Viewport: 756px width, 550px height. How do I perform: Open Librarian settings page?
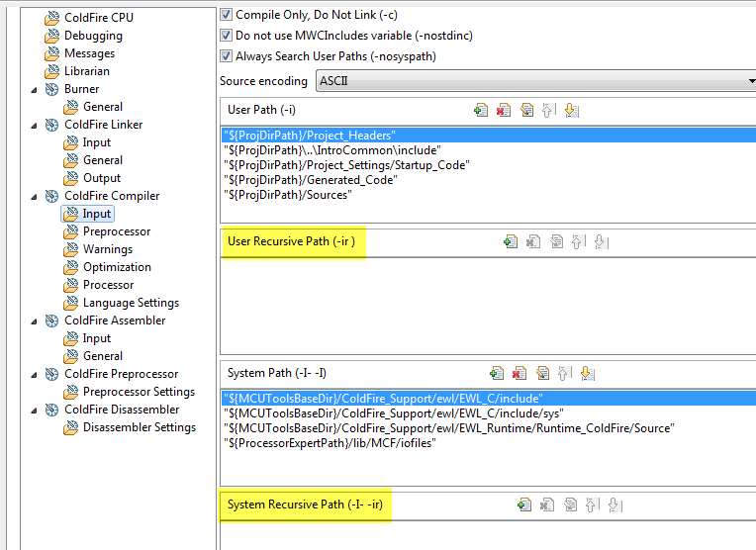pyautogui.click(x=87, y=71)
